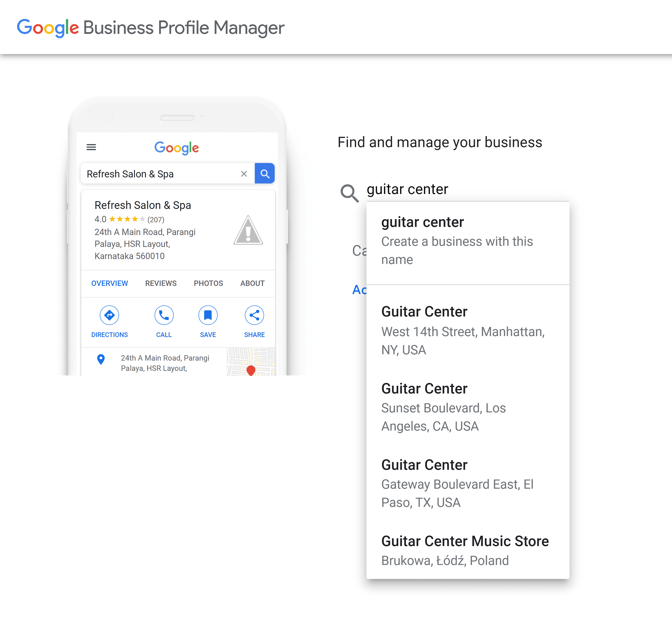Click the blue location pin icon
This screenshot has height=624, width=672.
101,359
